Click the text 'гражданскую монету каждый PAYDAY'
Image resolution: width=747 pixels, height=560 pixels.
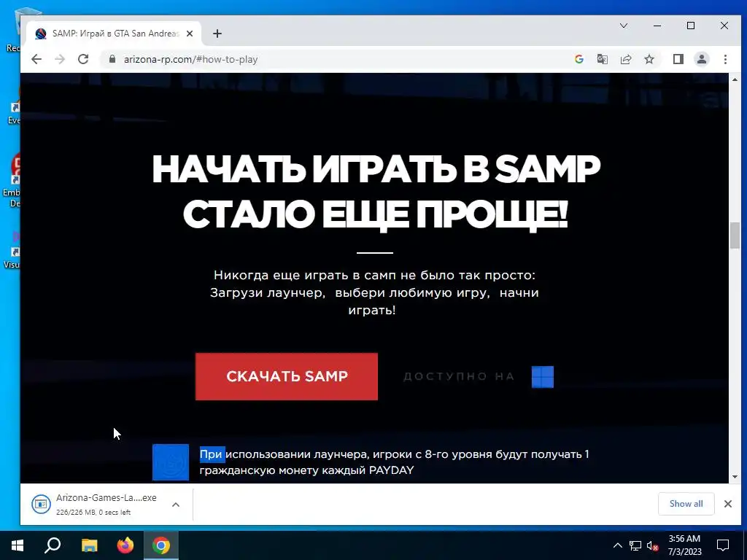(306, 470)
